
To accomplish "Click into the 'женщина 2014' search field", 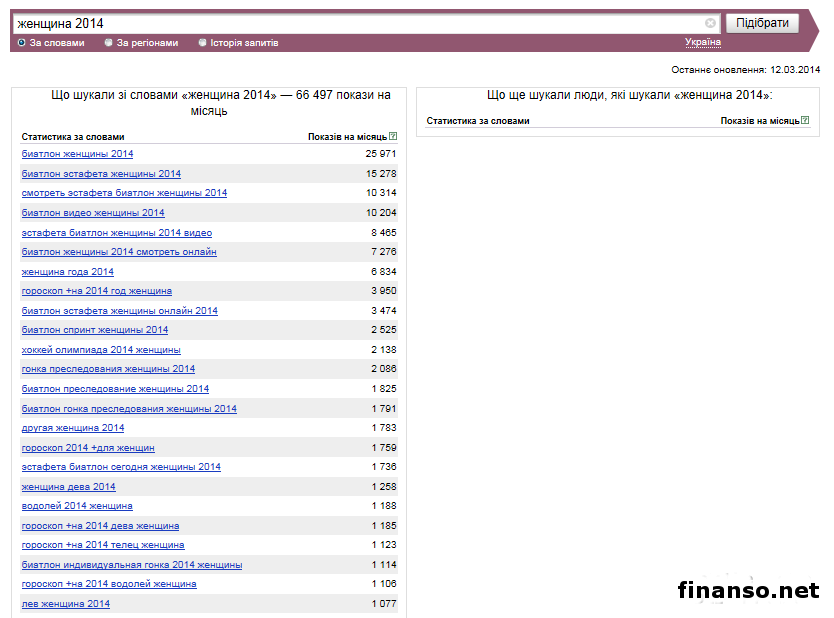I will (x=360, y=23).
